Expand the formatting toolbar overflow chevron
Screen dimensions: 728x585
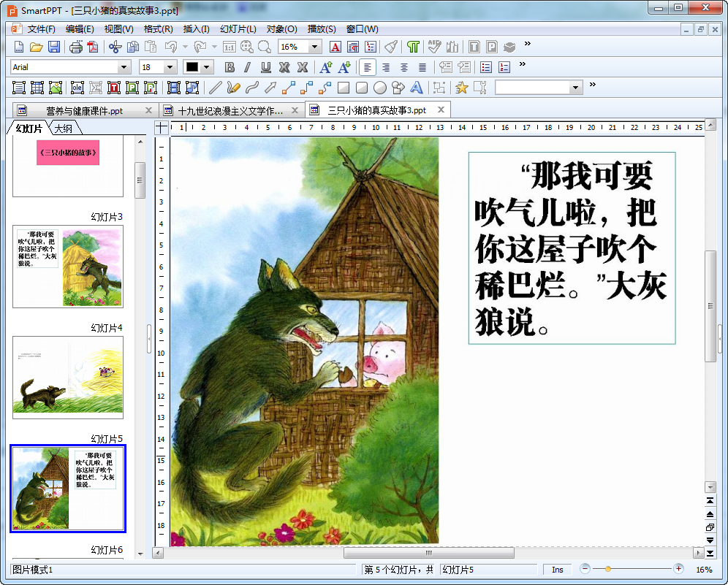click(523, 64)
